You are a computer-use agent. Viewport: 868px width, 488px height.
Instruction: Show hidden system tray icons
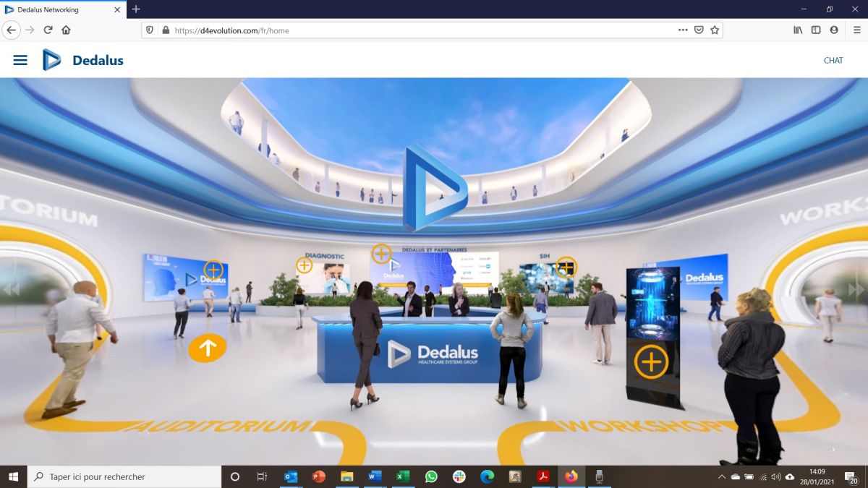coord(721,477)
